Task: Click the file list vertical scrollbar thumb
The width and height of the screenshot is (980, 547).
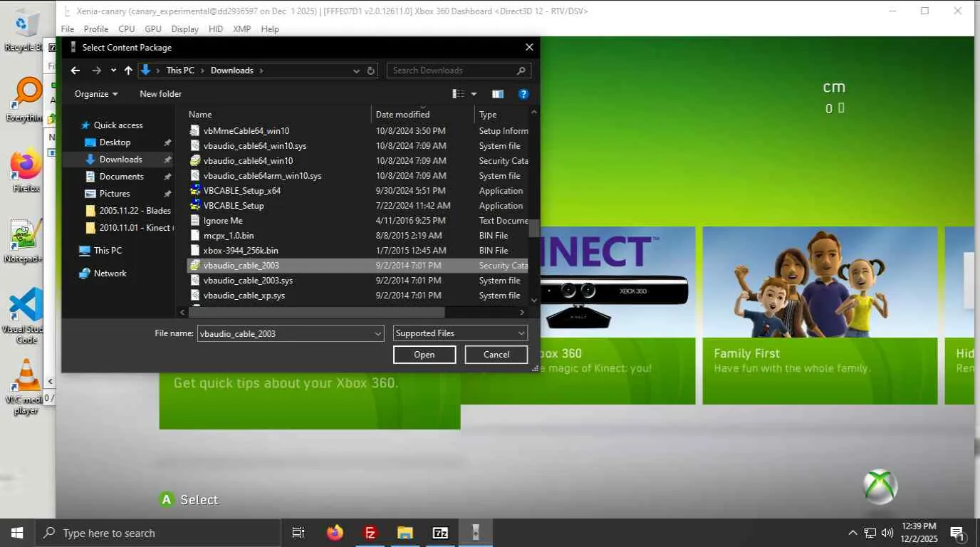Action: [x=533, y=229]
